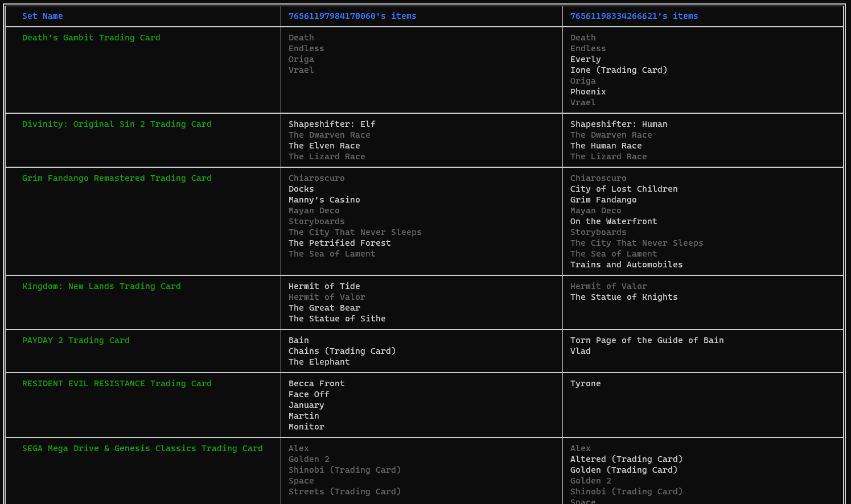
Task: Click 'Hermit of Tide' entry
Action: [x=324, y=286]
